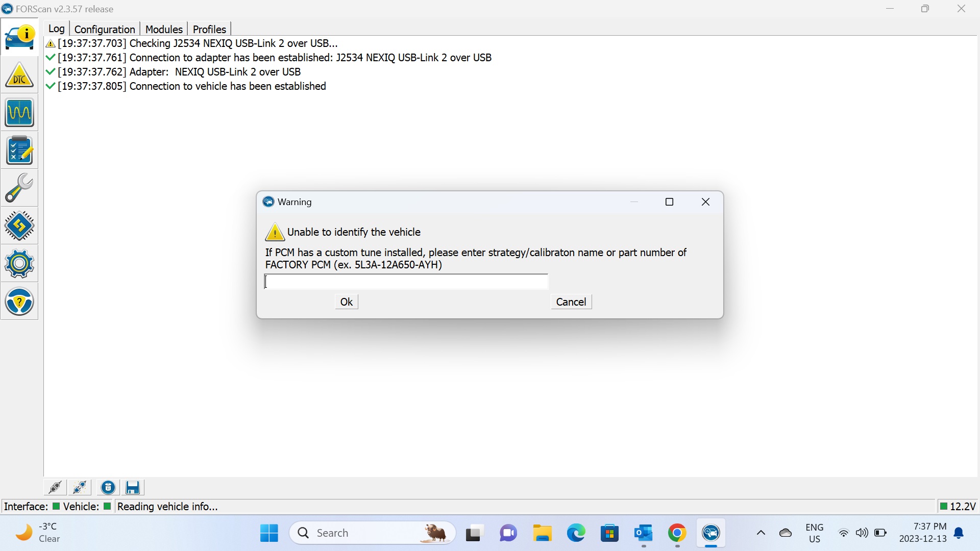Click the connect to vehicle icon
The image size is (980, 551).
click(55, 488)
